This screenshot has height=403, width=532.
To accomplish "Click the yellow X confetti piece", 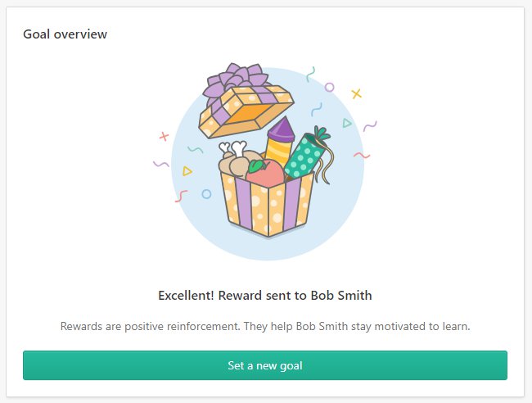I will (x=356, y=93).
